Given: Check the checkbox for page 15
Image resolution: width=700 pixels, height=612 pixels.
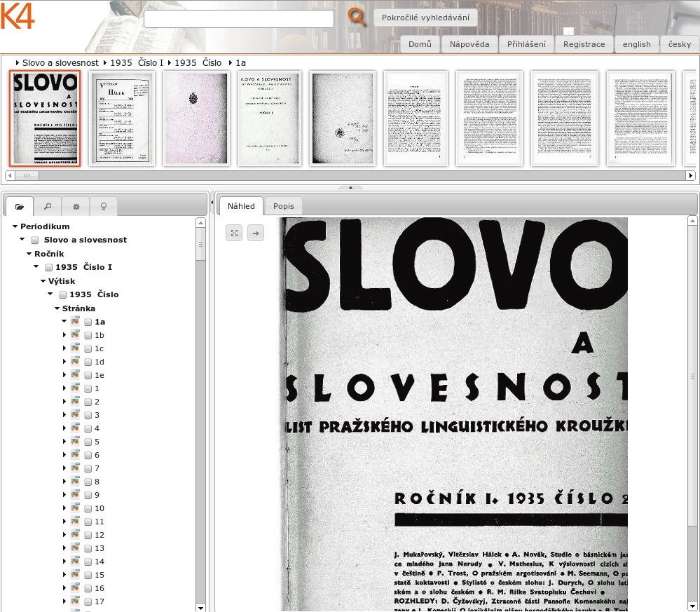Looking at the screenshot, I should (x=88, y=576).
